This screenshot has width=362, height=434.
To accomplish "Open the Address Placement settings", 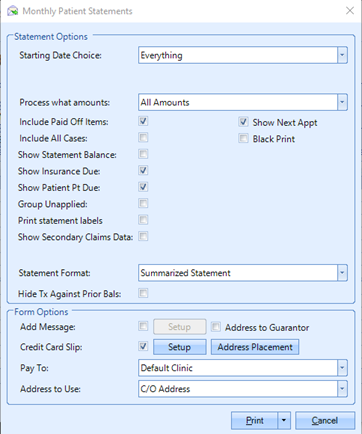I will coord(255,347).
